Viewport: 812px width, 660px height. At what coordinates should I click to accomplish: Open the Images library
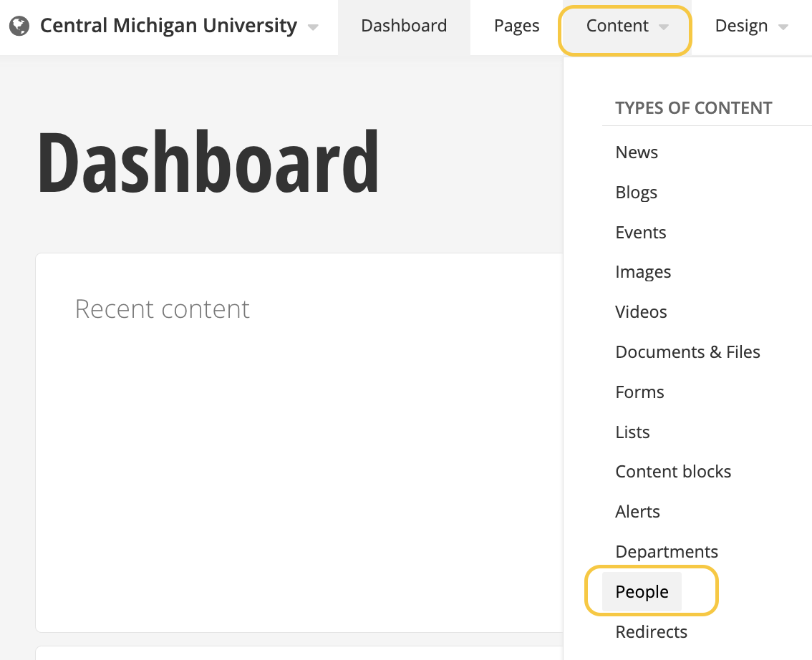pos(643,272)
